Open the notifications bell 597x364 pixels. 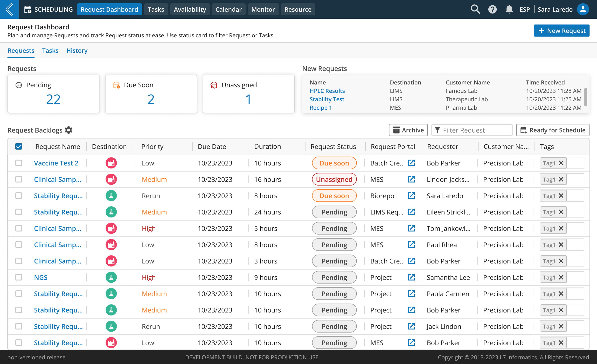point(509,9)
